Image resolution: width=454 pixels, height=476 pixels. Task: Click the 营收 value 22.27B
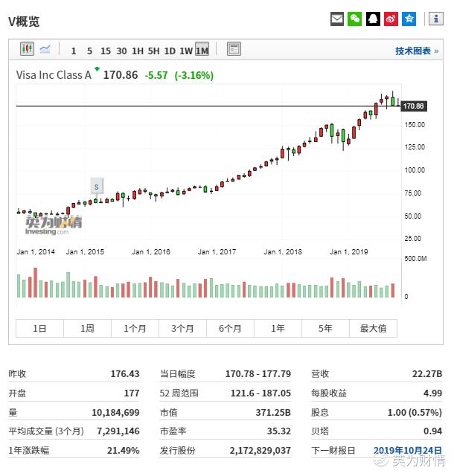click(427, 373)
